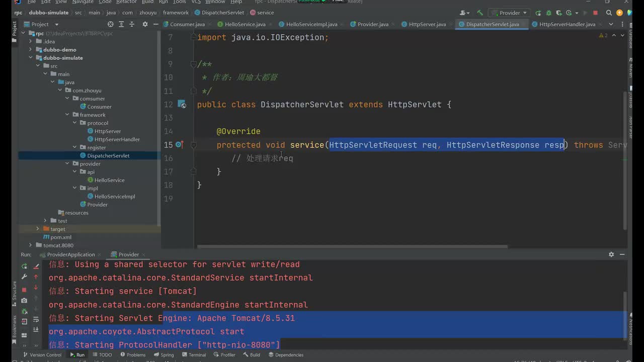644x362 pixels.
Task: Switch to the ProviderApplication run tab
Action: (x=71, y=254)
